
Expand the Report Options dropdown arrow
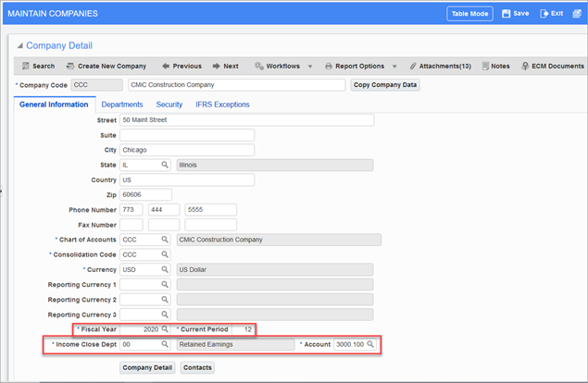[394, 67]
